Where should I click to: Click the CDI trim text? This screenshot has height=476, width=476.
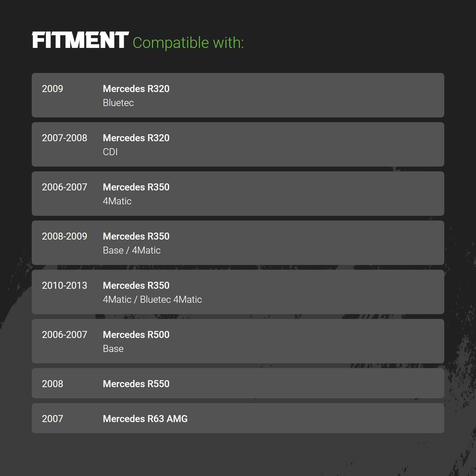110,152
